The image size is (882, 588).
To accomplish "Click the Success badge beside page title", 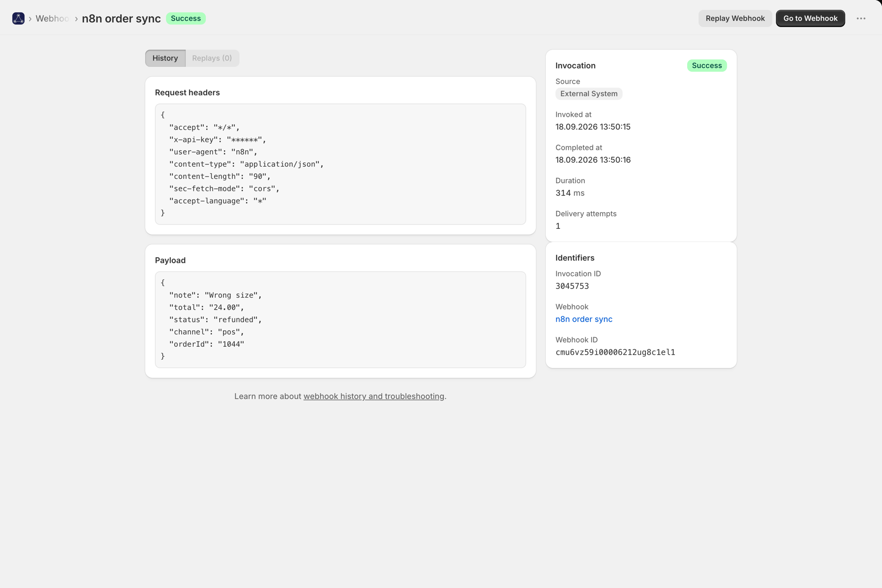I will 186,18.
